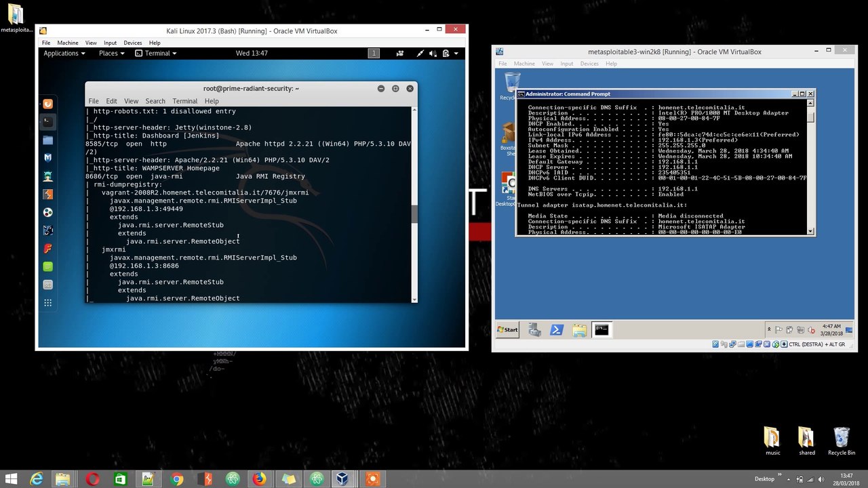Image resolution: width=868 pixels, height=488 pixels.
Task: Open Kali VM Machine menu
Action: click(x=68, y=43)
